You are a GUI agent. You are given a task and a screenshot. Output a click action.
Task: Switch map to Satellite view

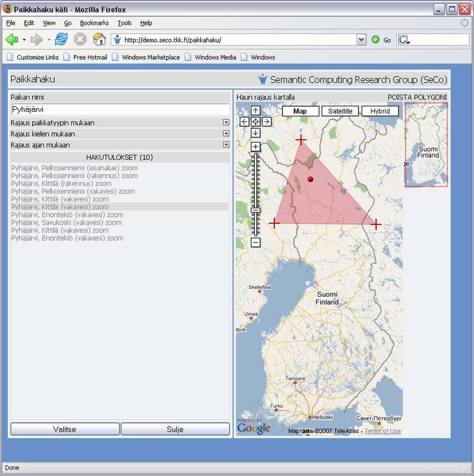(340, 111)
